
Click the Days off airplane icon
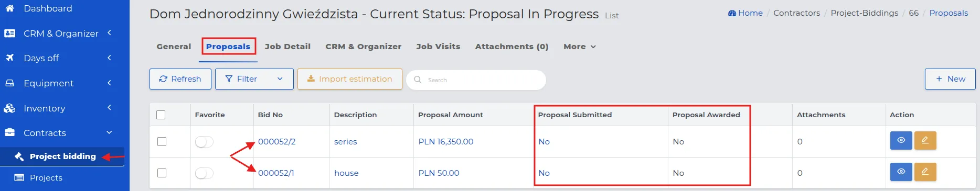(x=10, y=58)
